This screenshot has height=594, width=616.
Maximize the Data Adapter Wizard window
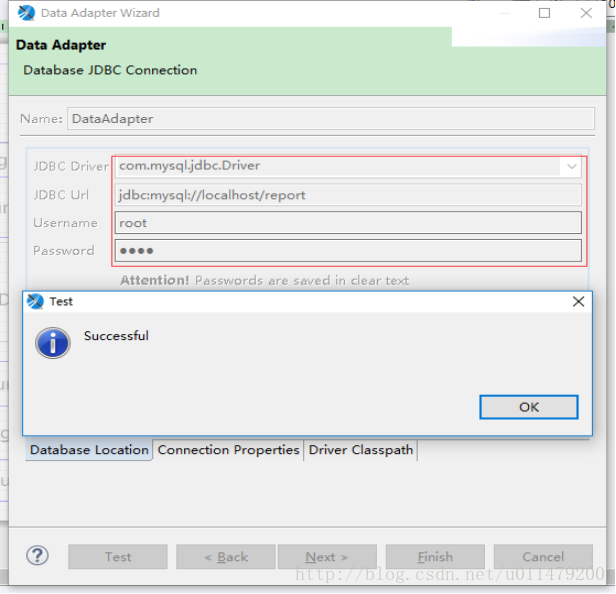[x=544, y=13]
